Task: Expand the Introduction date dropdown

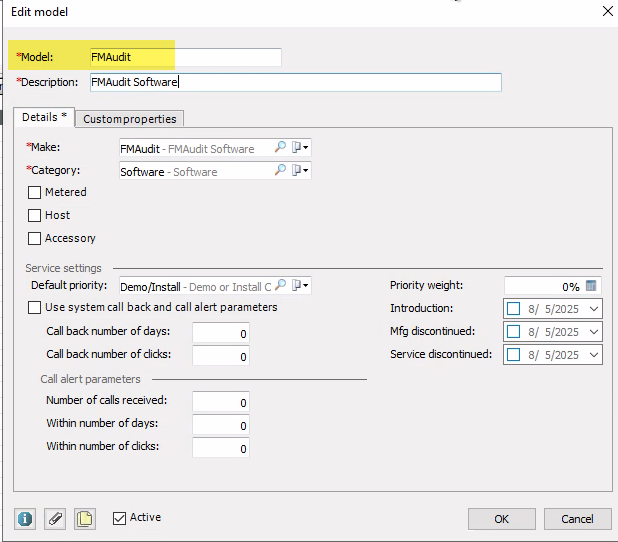Action: click(594, 309)
